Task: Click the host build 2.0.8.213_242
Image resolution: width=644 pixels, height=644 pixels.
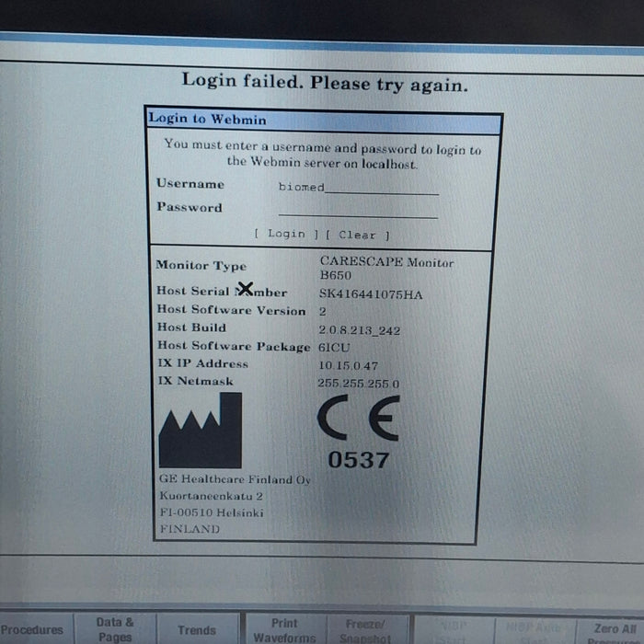Action: pos(360,330)
